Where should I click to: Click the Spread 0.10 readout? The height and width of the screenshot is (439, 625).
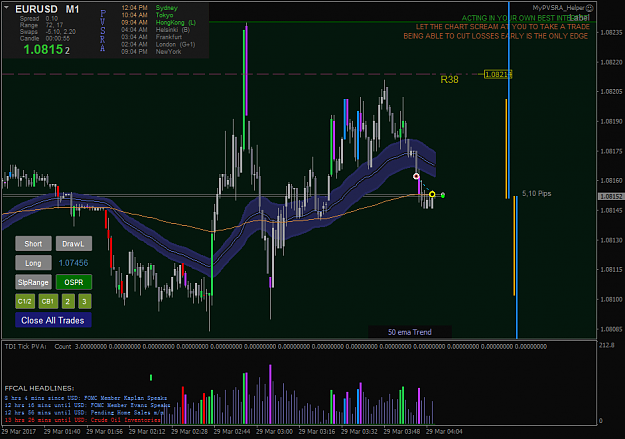(39, 18)
